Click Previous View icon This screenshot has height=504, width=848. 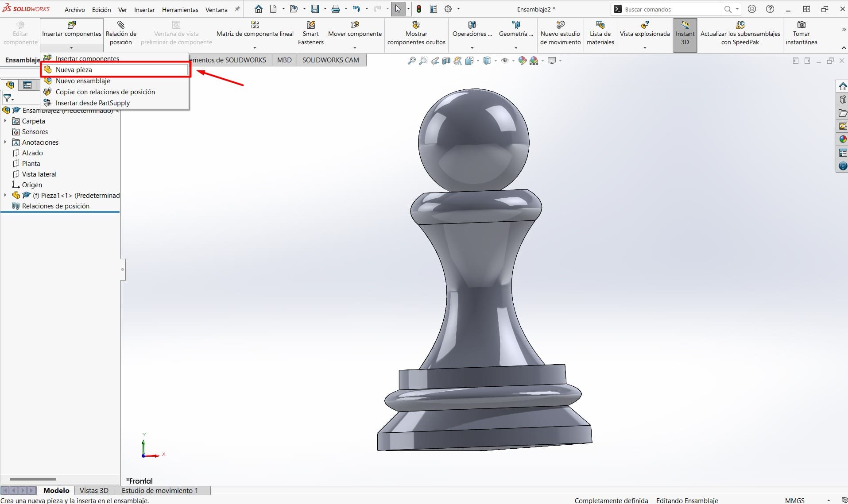[x=435, y=61]
